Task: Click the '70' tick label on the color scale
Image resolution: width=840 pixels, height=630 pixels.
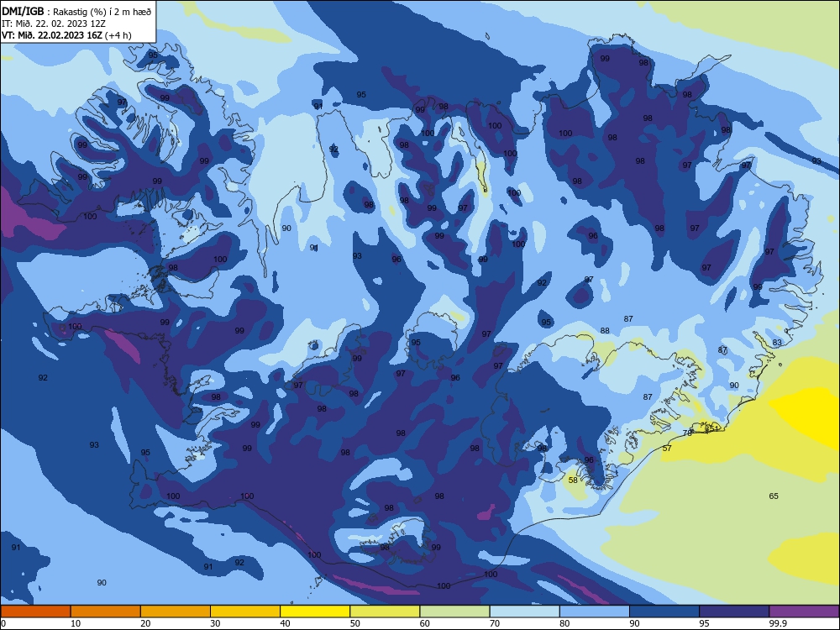Action: pyautogui.click(x=495, y=623)
